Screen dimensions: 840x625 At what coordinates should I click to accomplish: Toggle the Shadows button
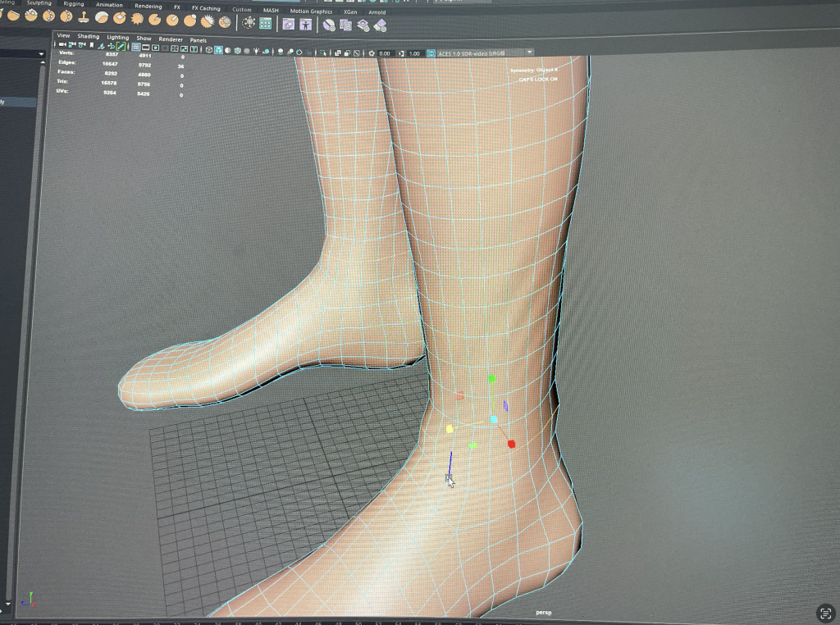click(266, 52)
